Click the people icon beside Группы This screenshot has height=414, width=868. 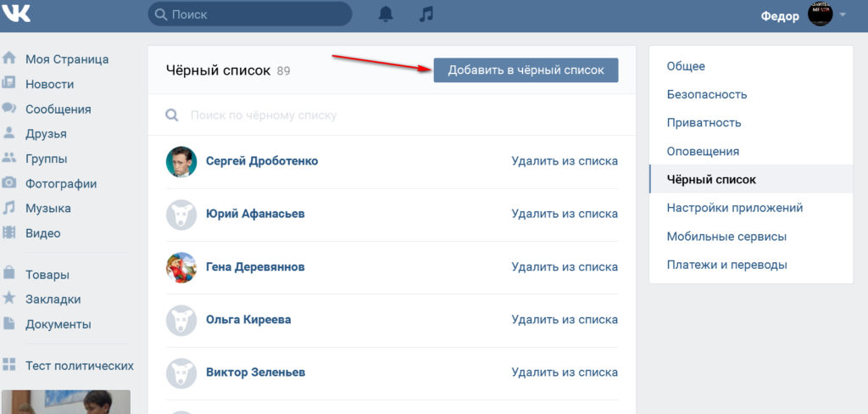tap(8, 158)
